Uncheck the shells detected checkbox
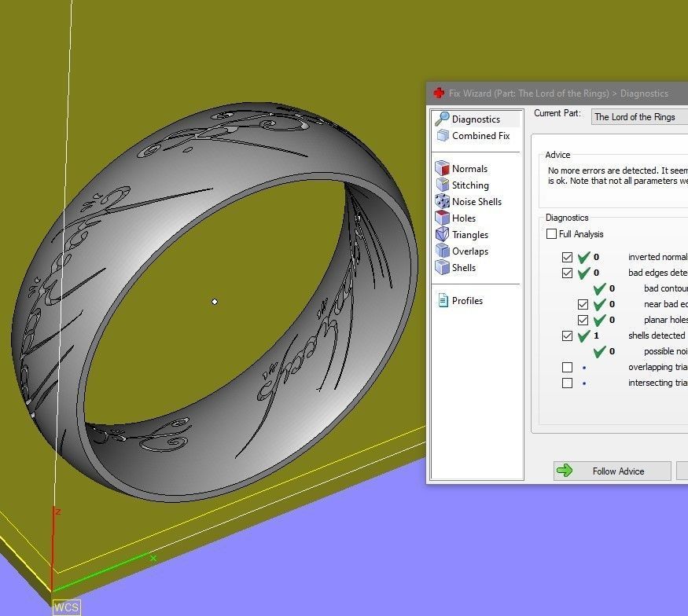 (567, 335)
